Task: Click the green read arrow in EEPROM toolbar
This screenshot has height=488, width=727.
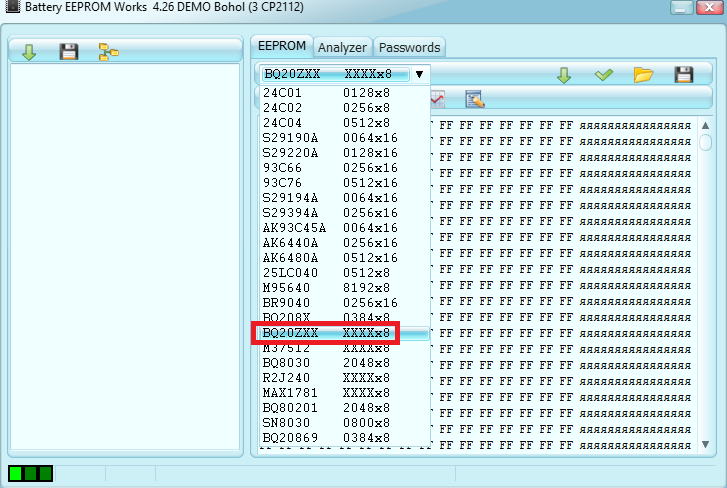Action: point(564,75)
